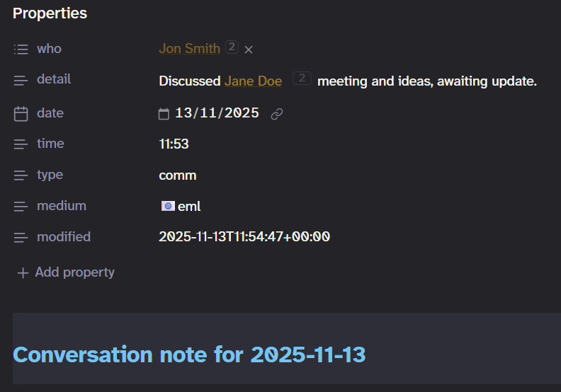Edit the time value 11:53
This screenshot has width=561, height=392.
pos(174,144)
